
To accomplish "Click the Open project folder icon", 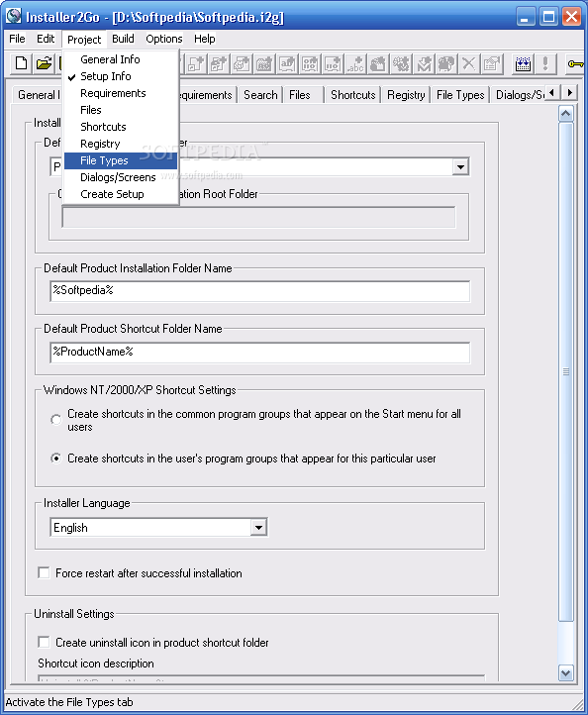I will tap(44, 63).
